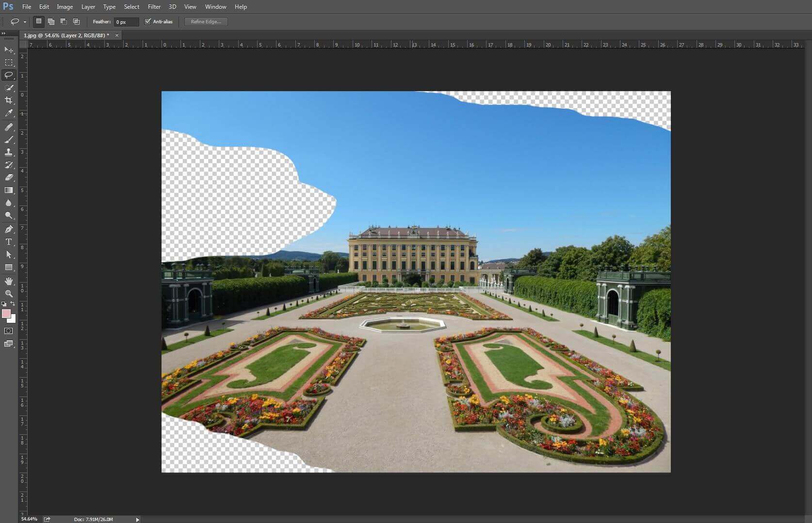Select the Horizontal Type tool

tap(9, 242)
